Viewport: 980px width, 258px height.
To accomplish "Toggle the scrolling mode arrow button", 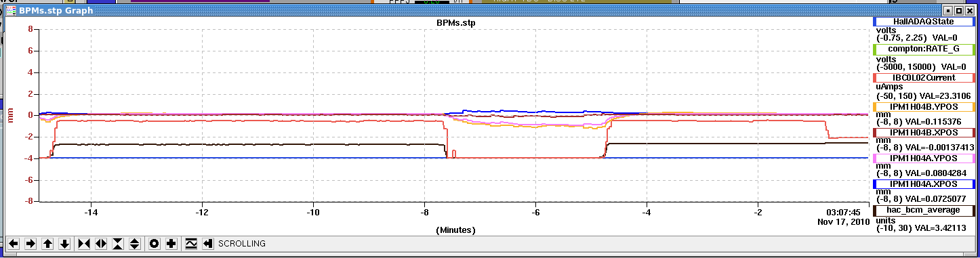I will point(208,244).
